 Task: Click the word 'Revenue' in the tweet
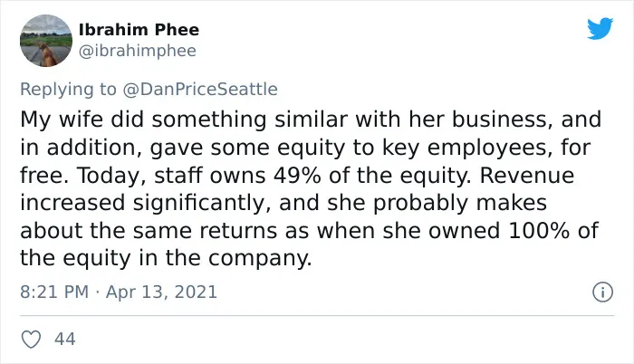pos(527,175)
